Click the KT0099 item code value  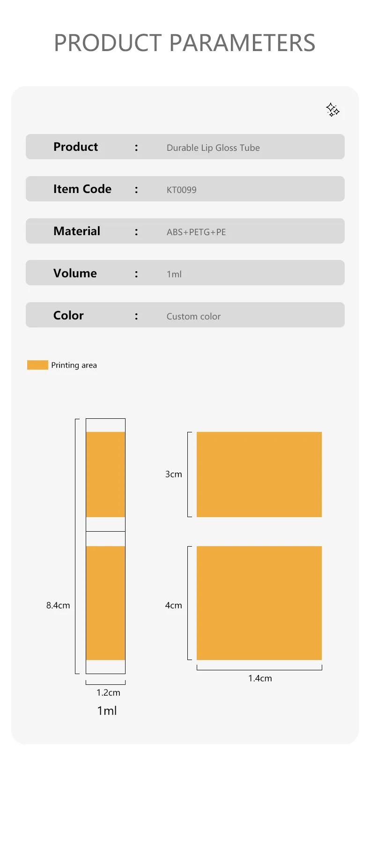coord(181,190)
